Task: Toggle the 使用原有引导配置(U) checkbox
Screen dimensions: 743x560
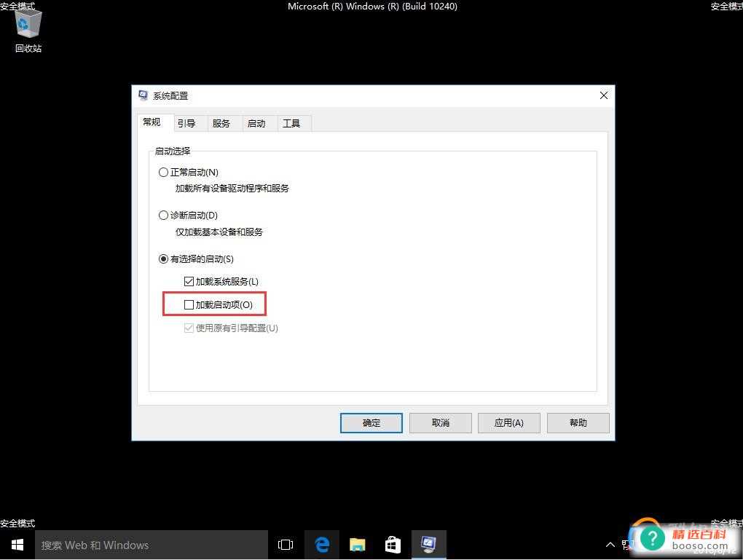Action: pyautogui.click(x=188, y=328)
